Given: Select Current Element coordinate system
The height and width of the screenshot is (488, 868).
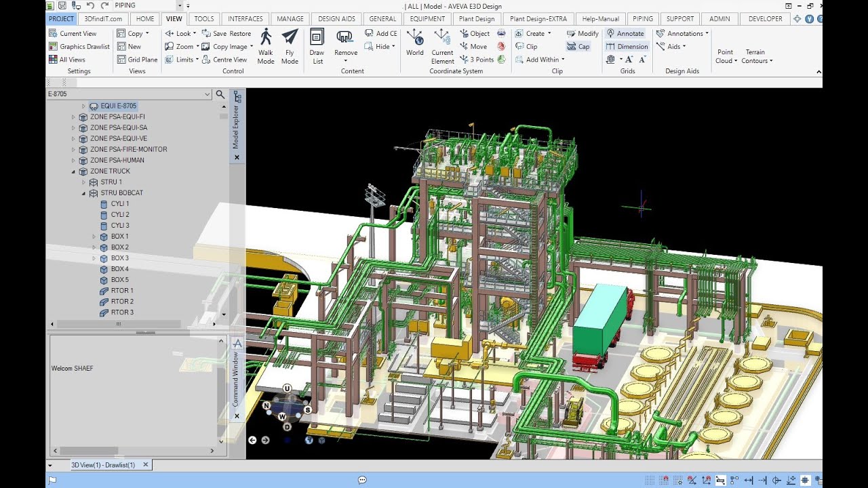Looking at the screenshot, I should pos(442,46).
